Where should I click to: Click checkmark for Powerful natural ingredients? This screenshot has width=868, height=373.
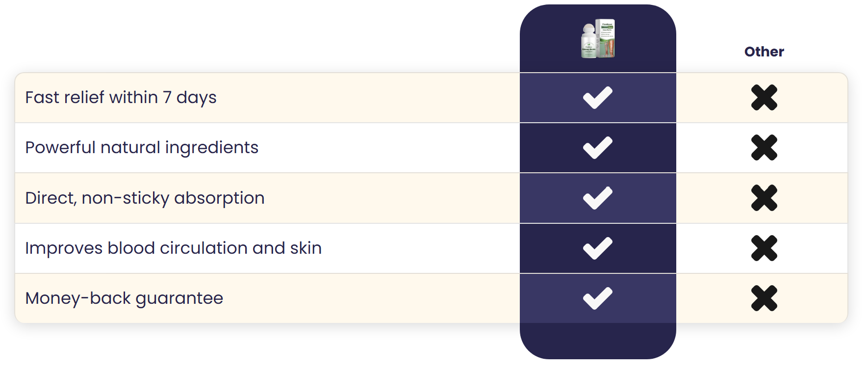(x=598, y=147)
